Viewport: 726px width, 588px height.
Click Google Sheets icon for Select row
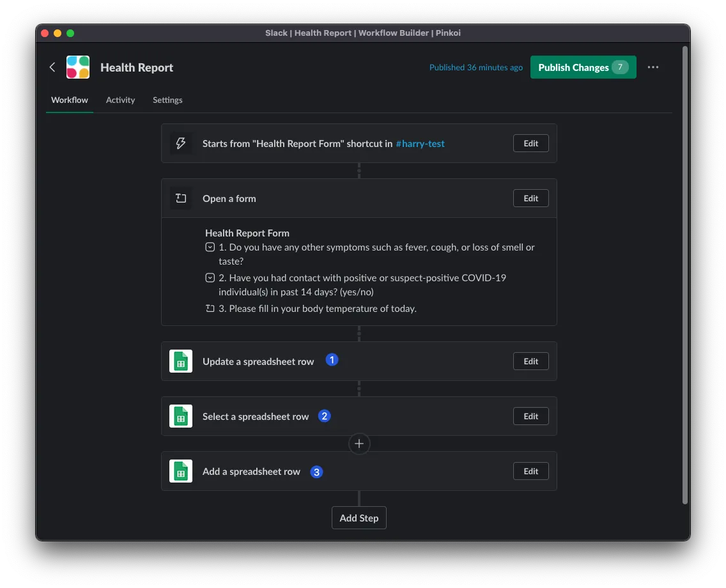click(x=181, y=416)
